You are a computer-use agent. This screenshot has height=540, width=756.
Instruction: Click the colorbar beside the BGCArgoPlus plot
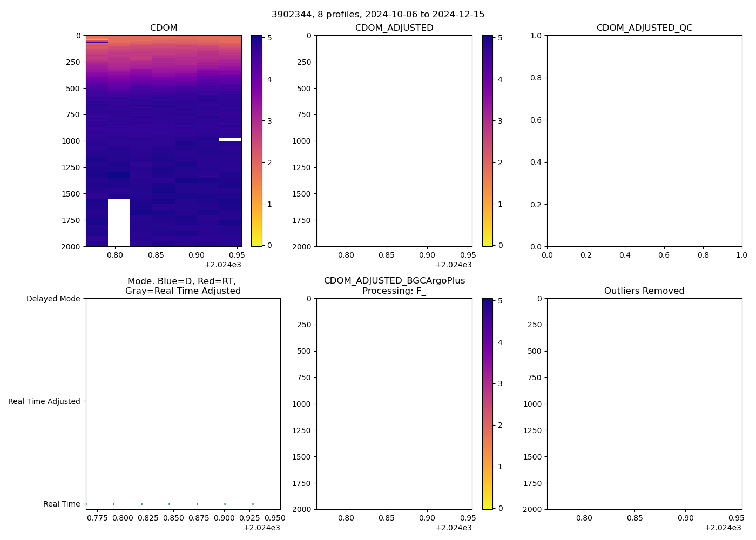pyautogui.click(x=487, y=403)
